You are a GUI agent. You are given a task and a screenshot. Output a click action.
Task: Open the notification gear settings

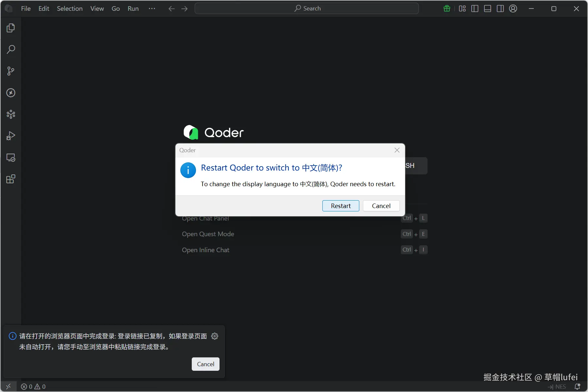click(215, 336)
